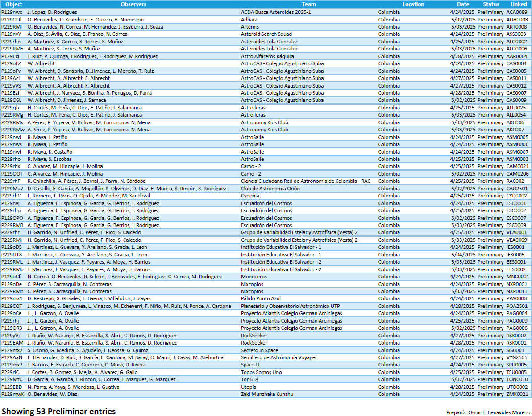
Task: Click observers 'W. Albrecht, D. Jimenez, J. Samacá'
Action: (67, 101)
